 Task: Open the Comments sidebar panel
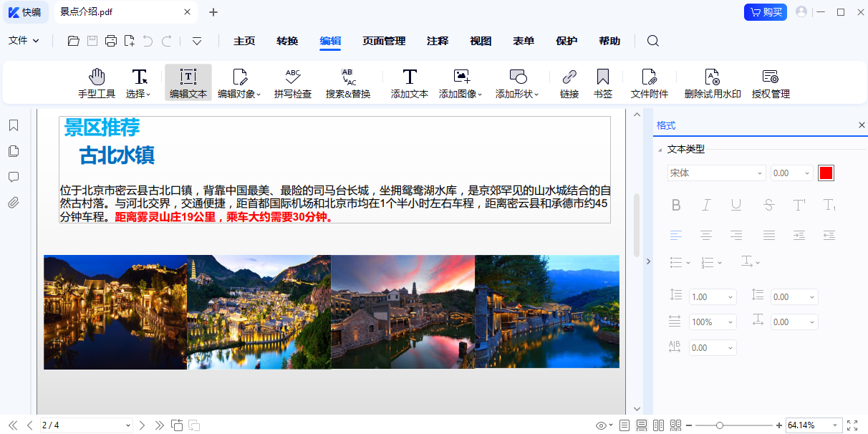click(x=14, y=177)
